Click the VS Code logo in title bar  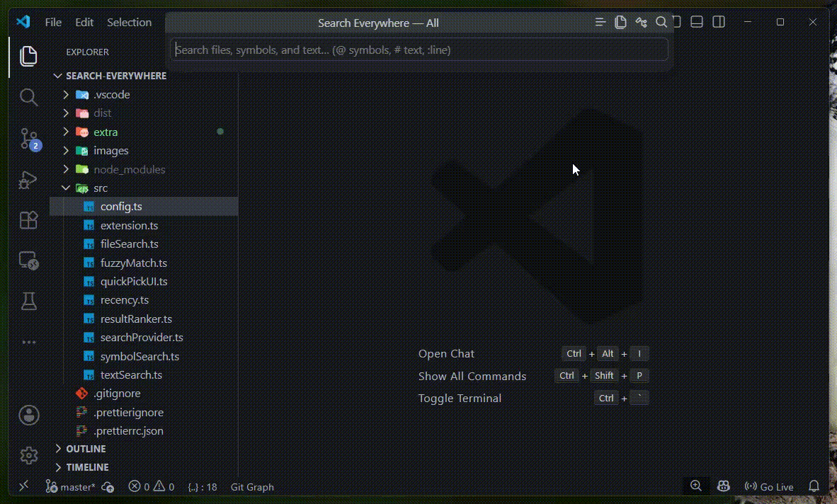point(23,22)
